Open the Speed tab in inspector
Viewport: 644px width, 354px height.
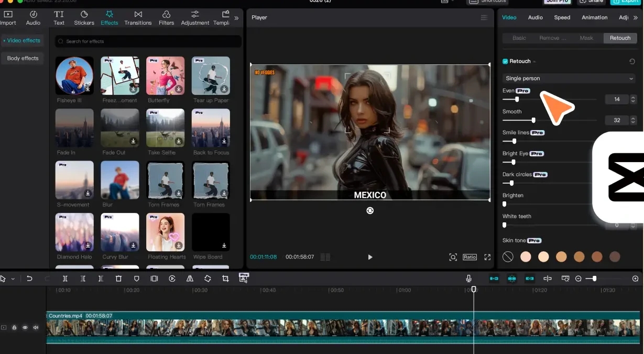click(x=562, y=17)
